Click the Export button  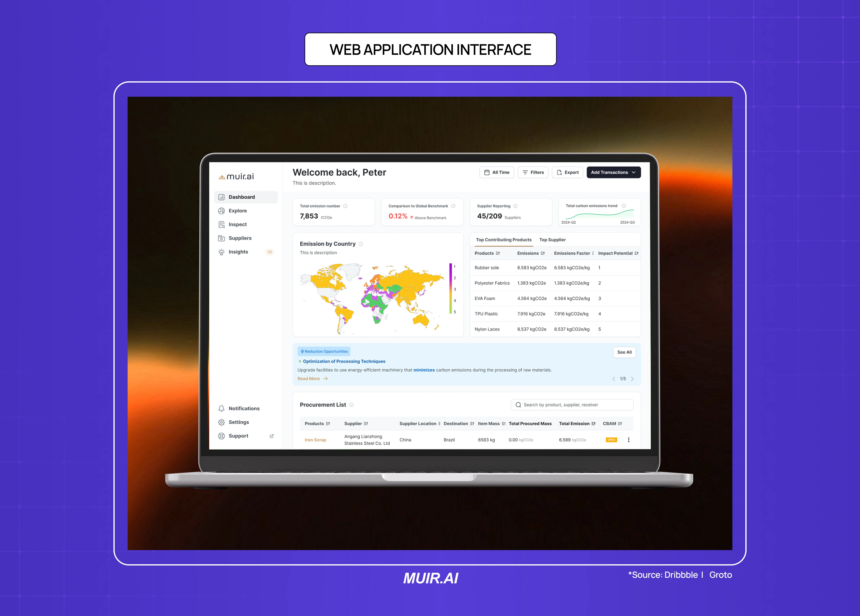tap(567, 172)
